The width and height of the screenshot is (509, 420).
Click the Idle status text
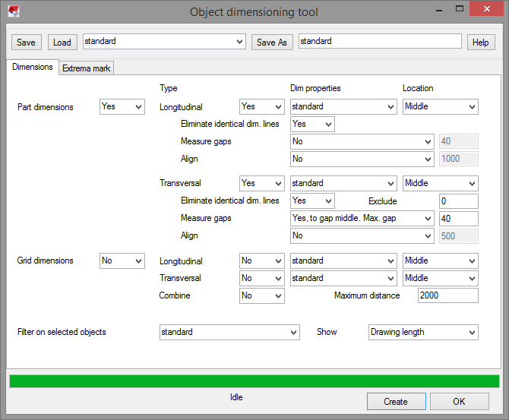click(x=236, y=397)
